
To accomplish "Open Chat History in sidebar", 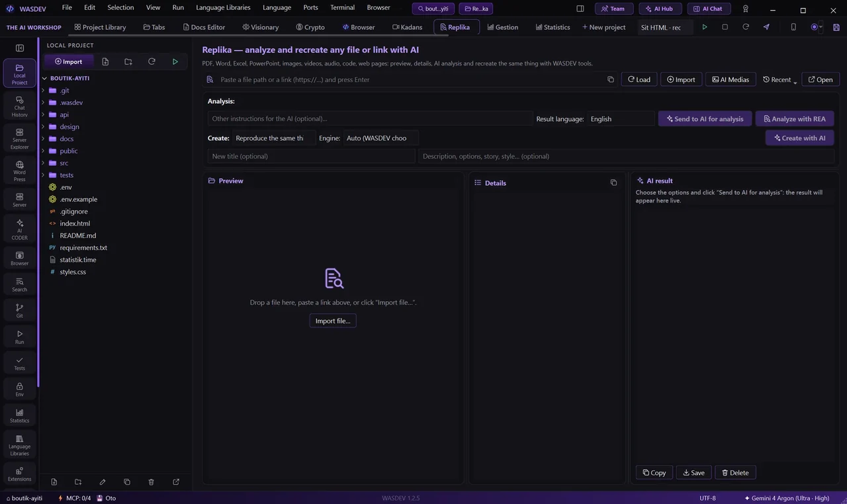I will click(x=20, y=106).
